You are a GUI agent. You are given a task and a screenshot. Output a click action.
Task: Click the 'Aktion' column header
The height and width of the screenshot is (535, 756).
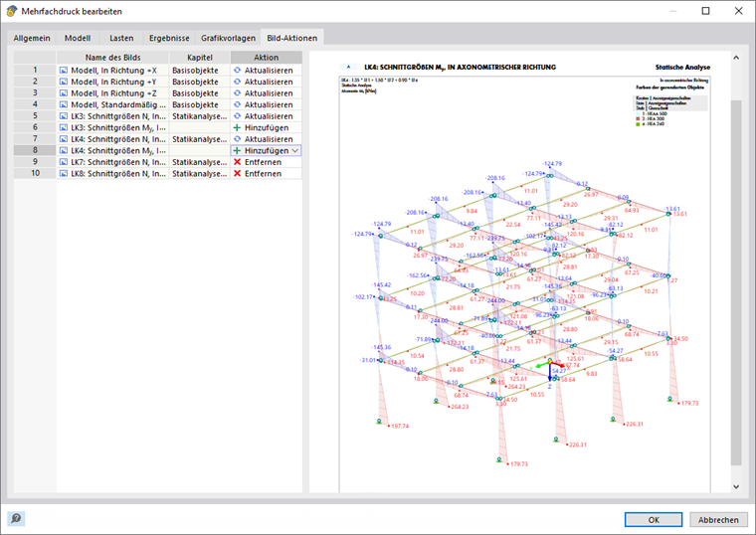(267, 58)
